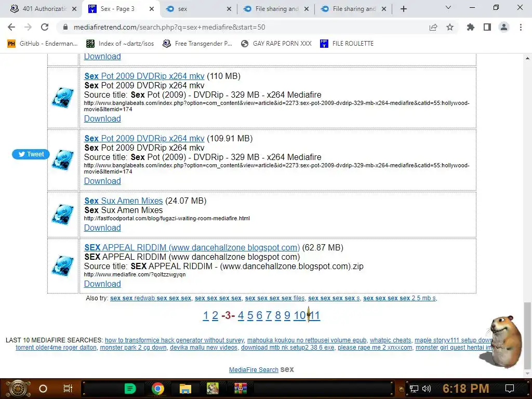Go to results page 1
Viewport: 532px width, 399px height.
[206, 315]
